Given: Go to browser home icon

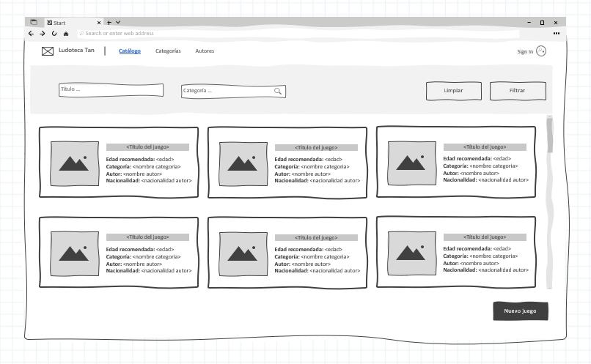Looking at the screenshot, I should tap(66, 34).
